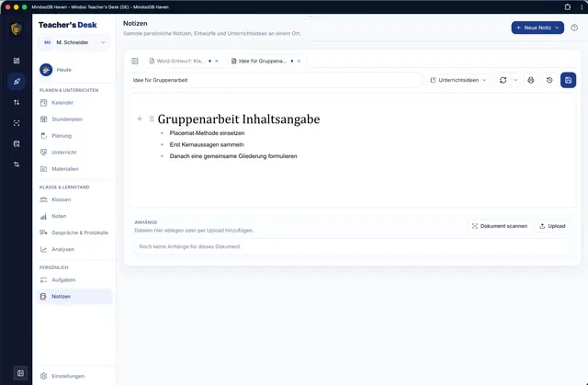Image resolution: width=588 pixels, height=385 pixels.
Task: Click the sync refresh icon
Action: click(503, 80)
